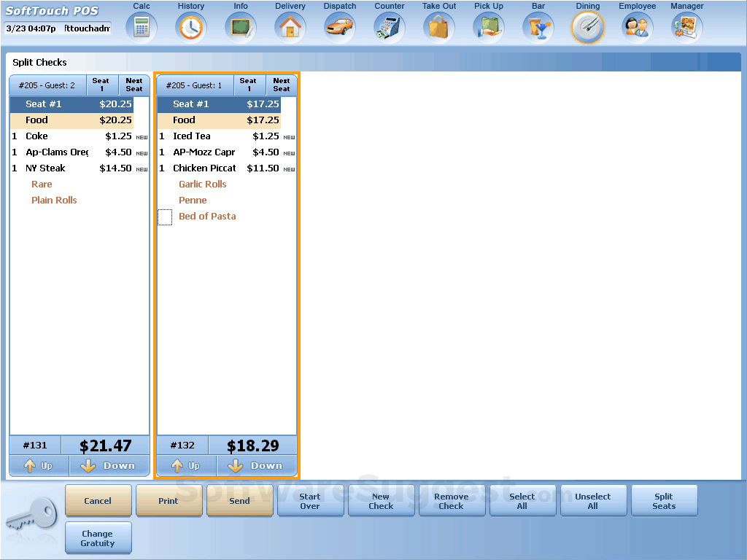Click the Seat 1 column header
The image size is (747, 560).
coord(101,85)
